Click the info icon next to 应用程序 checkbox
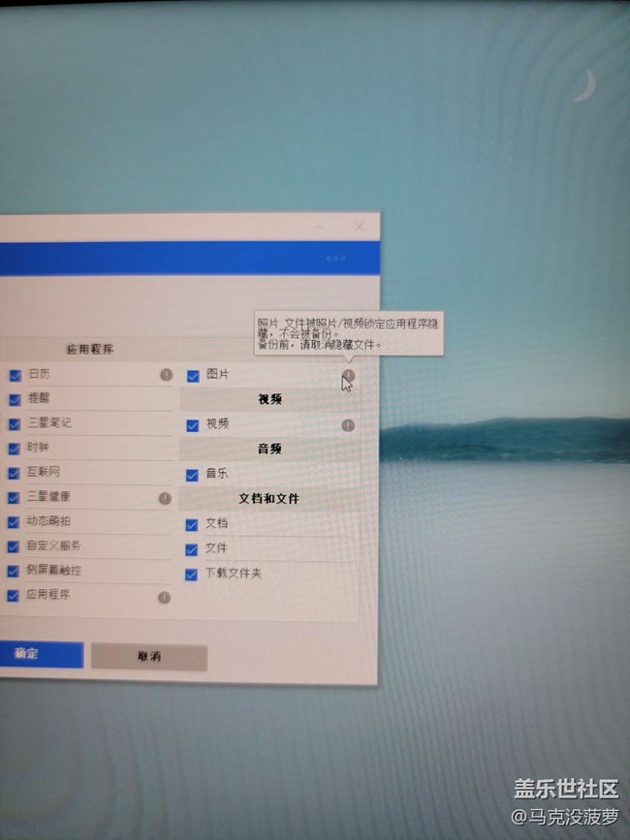This screenshot has width=630, height=840. coord(164,598)
